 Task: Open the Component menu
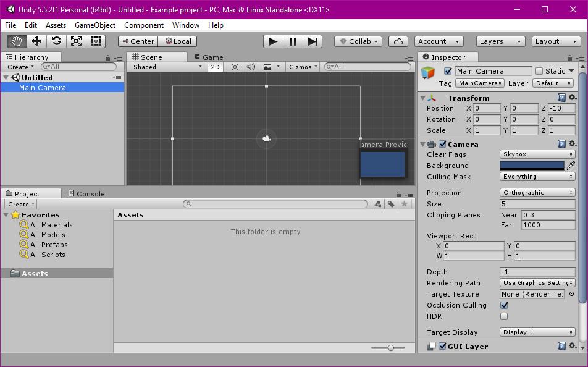point(144,25)
